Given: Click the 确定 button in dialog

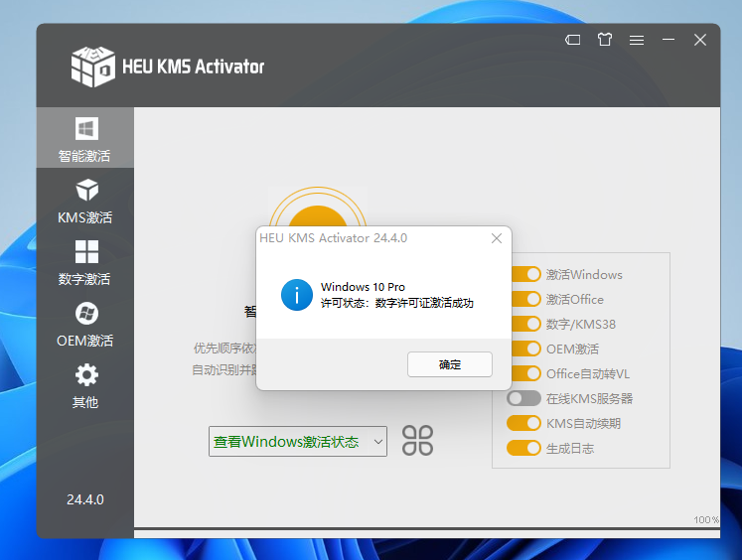Looking at the screenshot, I should point(450,364).
